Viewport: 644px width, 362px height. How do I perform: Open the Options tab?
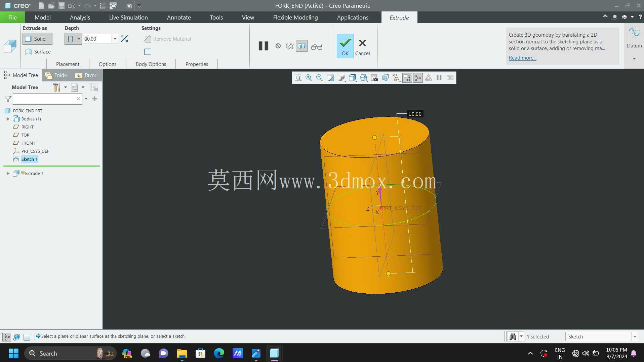coord(108,64)
